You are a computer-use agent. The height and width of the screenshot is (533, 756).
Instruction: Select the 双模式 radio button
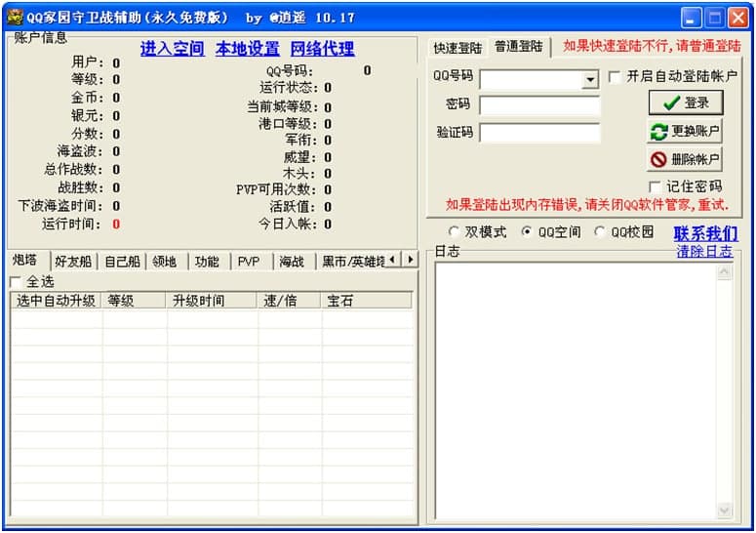(454, 232)
